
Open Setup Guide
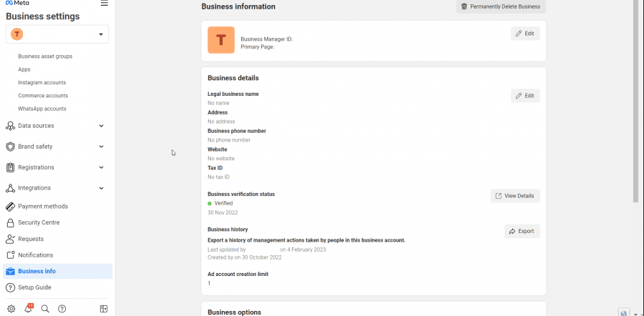tap(34, 287)
